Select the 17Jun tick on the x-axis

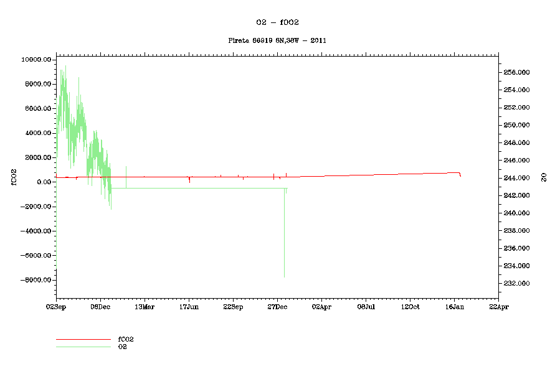click(189, 307)
